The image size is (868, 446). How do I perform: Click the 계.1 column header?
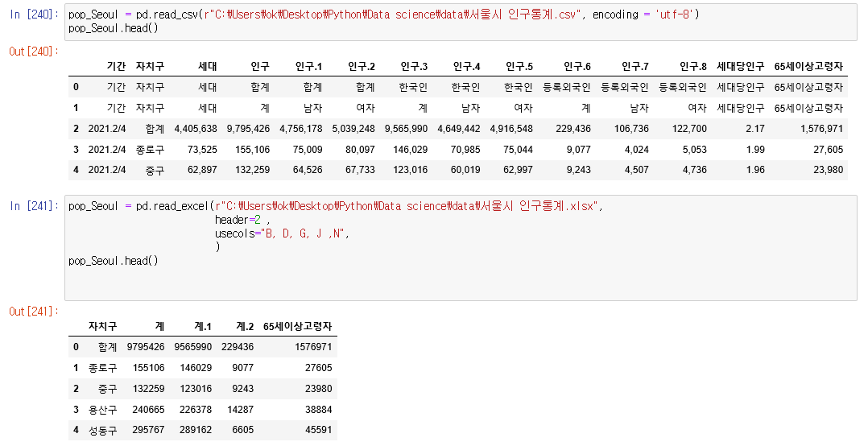pyautogui.click(x=203, y=327)
